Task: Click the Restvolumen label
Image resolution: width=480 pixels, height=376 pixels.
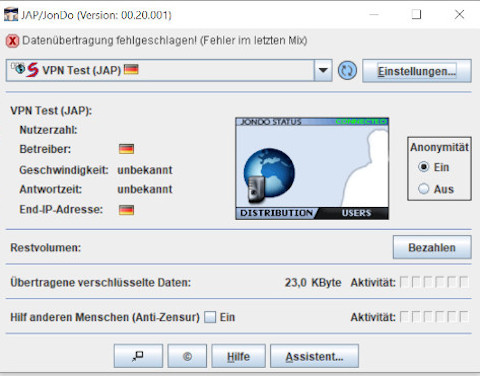Action: point(46,248)
